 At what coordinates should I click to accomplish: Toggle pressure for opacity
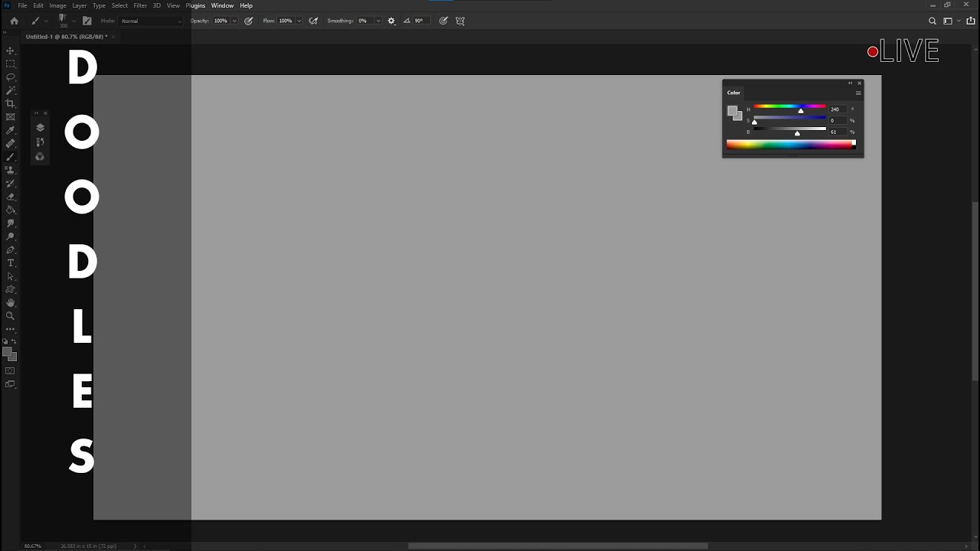pos(249,21)
